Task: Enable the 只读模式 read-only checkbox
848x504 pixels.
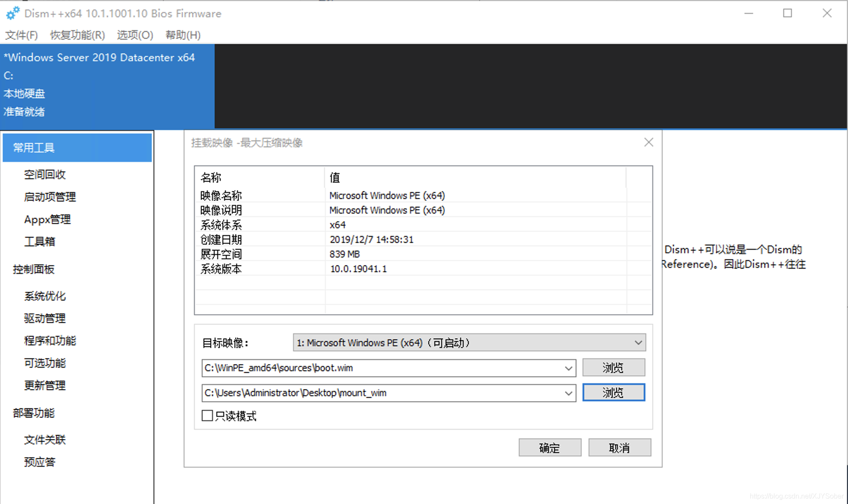Action: [207, 416]
